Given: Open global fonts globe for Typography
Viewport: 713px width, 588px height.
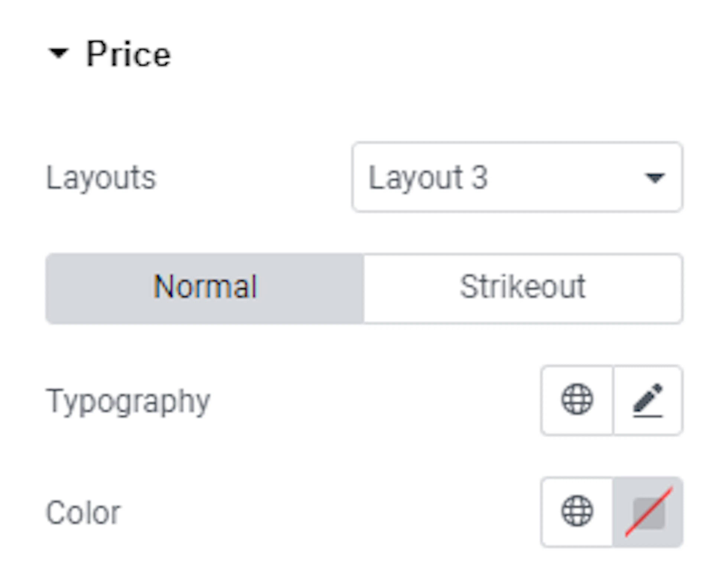Looking at the screenshot, I should point(577,400).
